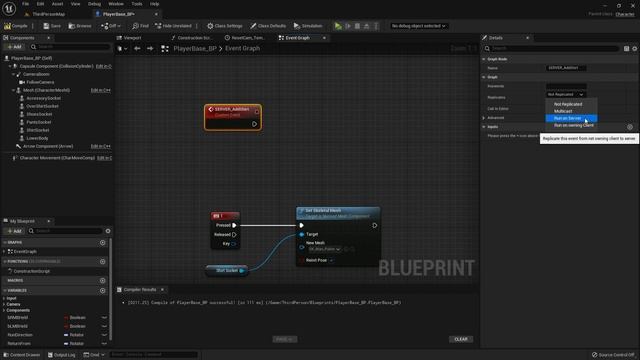Clear the Compiler Results log

tap(461, 339)
